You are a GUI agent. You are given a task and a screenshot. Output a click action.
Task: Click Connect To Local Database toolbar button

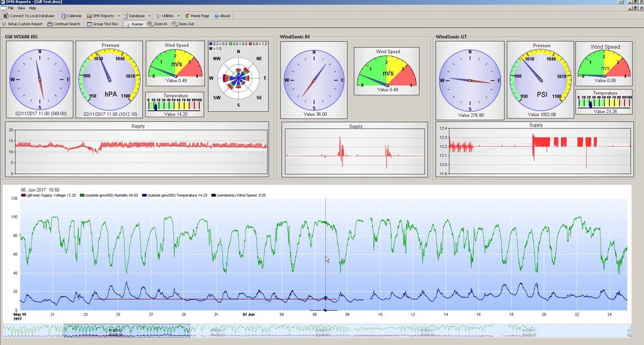click(29, 15)
